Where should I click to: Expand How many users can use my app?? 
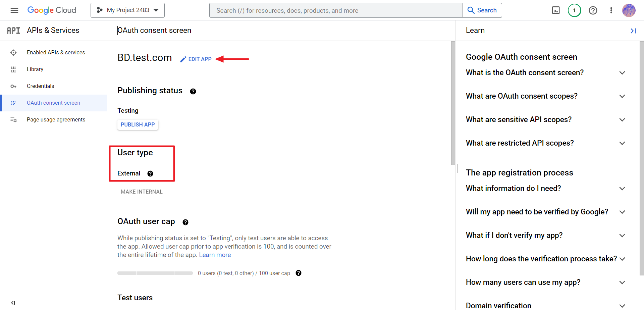(546, 282)
